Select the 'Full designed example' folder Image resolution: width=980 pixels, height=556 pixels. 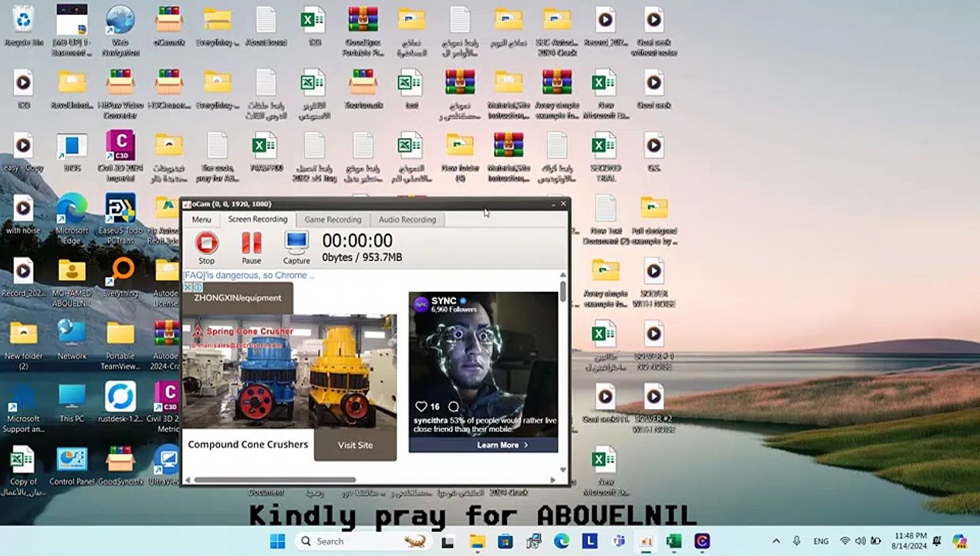[x=654, y=219]
